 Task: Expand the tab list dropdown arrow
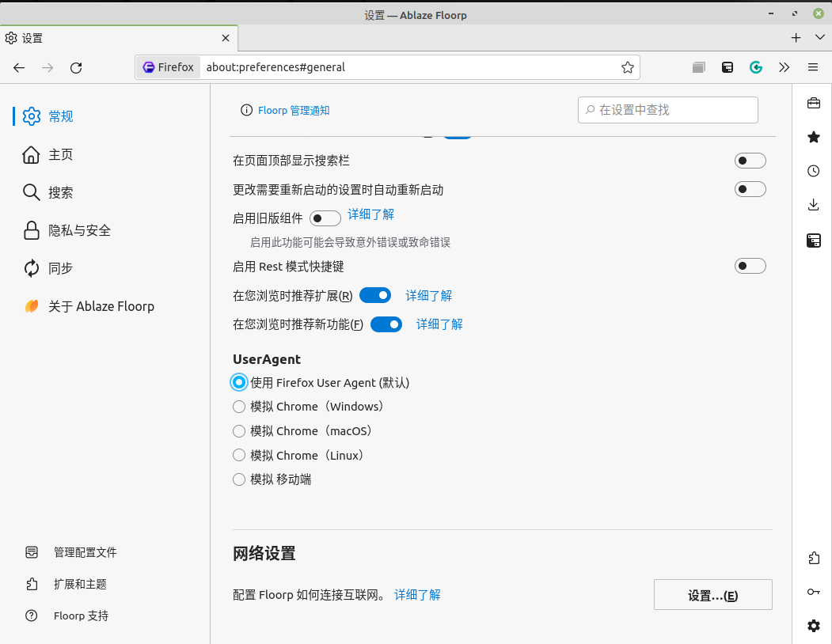pos(819,37)
